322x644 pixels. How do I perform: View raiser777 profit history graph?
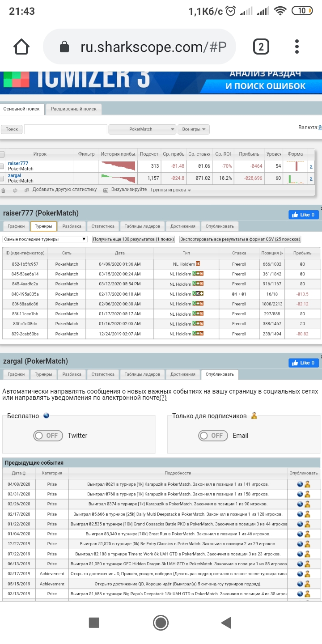pos(118,166)
